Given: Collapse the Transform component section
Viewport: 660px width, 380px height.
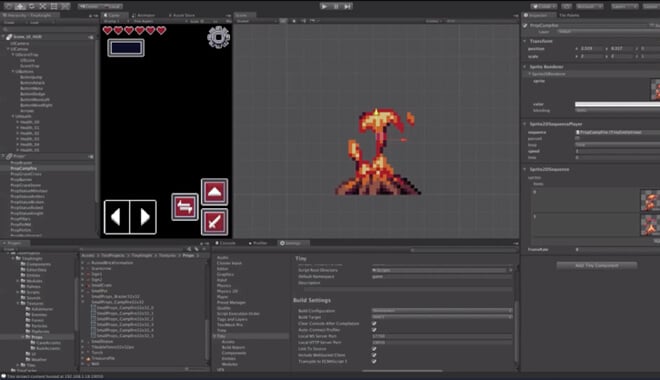Looking at the screenshot, I should (525, 41).
